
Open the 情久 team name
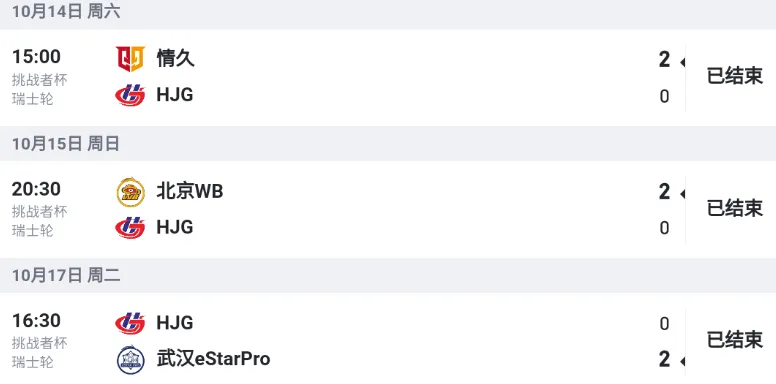[176, 58]
